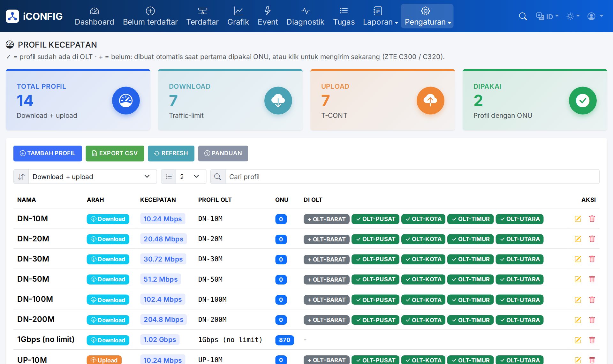Screen dimensions: 613x364
Task: Open the user account icon menu
Action: (595, 16)
